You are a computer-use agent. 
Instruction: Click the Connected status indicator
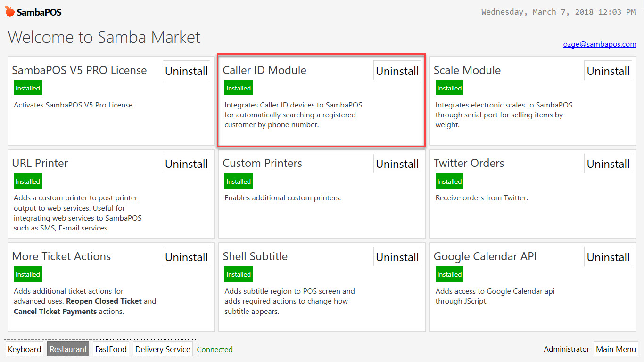pyautogui.click(x=215, y=349)
